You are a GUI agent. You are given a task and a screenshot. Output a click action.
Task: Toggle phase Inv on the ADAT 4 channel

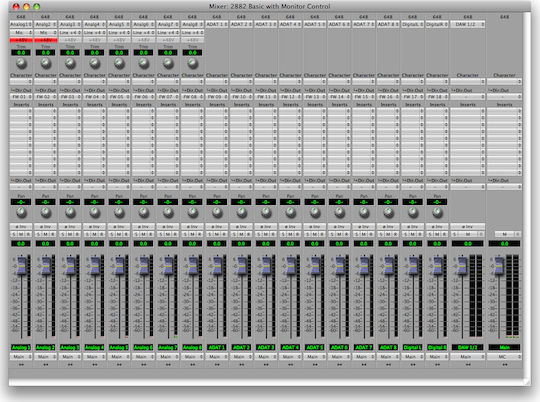[290, 227]
